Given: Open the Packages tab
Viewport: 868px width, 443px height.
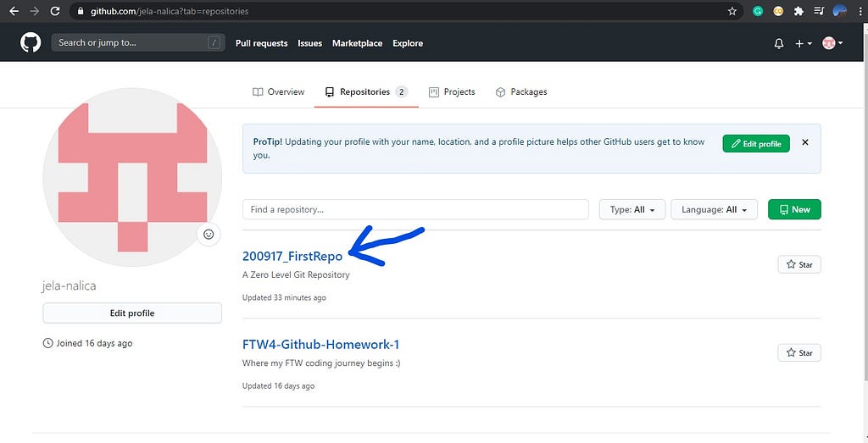Looking at the screenshot, I should (x=521, y=91).
